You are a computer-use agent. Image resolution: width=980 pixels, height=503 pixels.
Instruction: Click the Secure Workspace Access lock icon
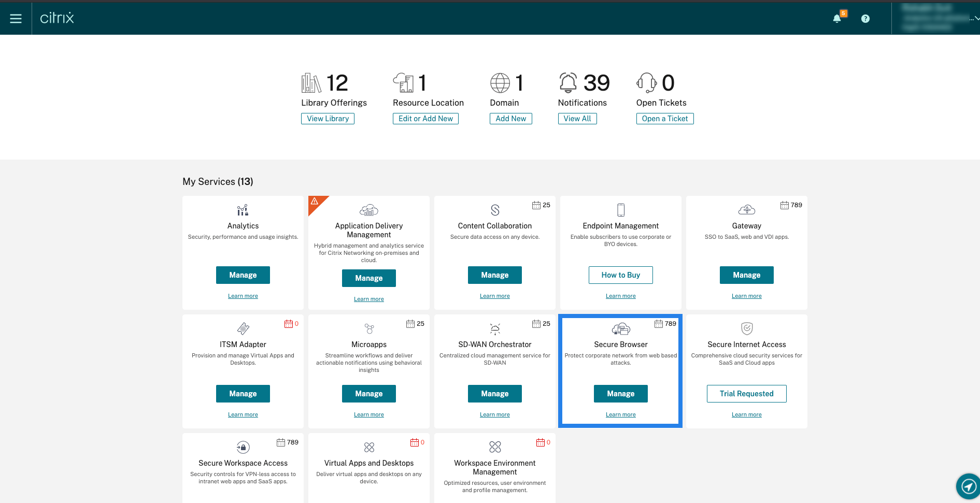click(243, 447)
